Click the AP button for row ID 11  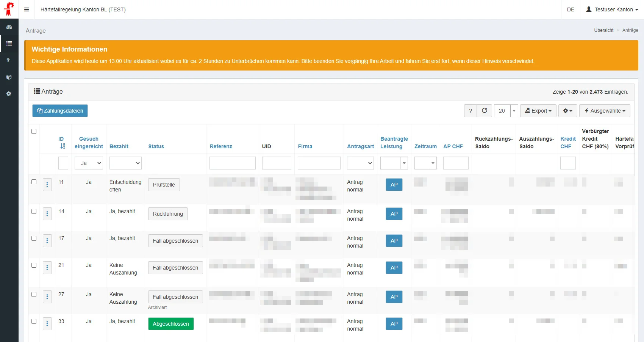[x=394, y=185]
